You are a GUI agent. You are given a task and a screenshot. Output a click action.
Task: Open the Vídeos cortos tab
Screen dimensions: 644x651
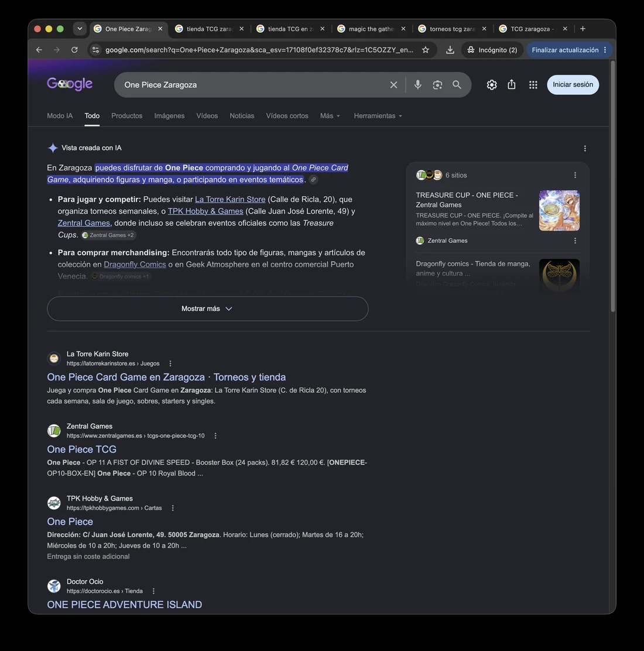[287, 116]
